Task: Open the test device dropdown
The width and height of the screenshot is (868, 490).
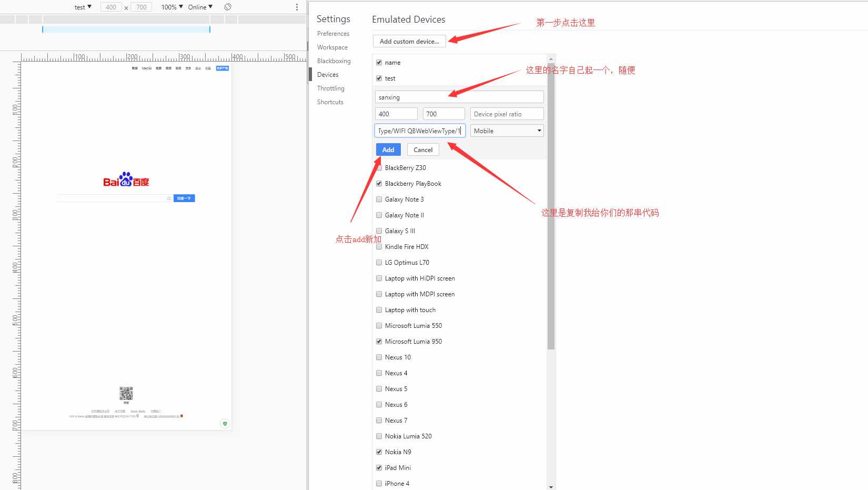Action: click(83, 7)
